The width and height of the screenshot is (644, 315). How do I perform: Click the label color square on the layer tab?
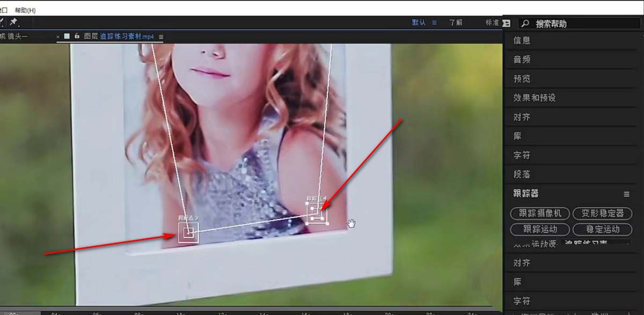[67, 36]
